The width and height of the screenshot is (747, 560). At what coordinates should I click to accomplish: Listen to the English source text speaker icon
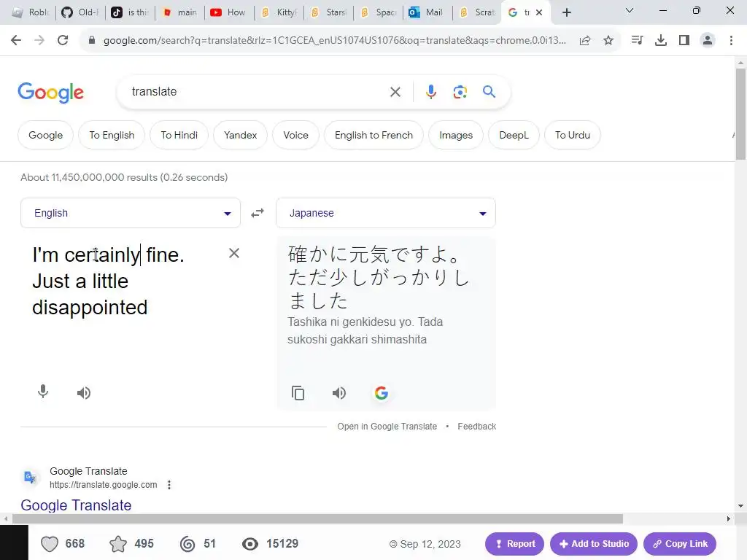click(84, 393)
